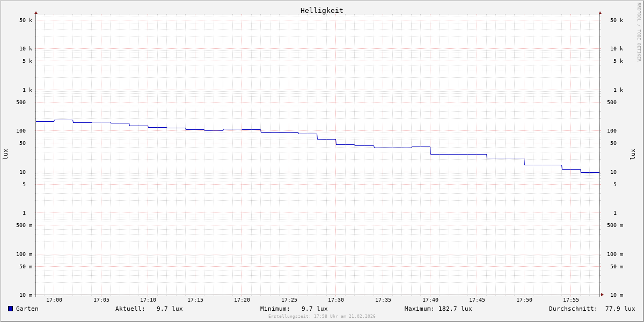Click the 17:10 time axis label
This screenshot has height=322, width=644.
point(148,299)
